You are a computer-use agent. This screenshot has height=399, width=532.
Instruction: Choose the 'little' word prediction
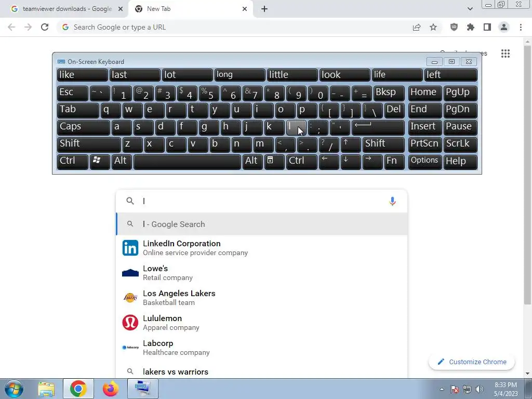click(292, 75)
